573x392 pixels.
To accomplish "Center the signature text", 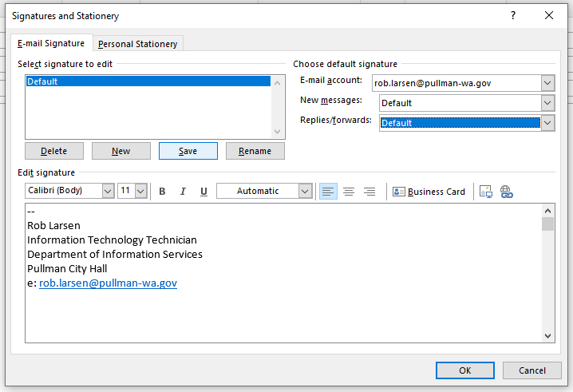I will 349,192.
